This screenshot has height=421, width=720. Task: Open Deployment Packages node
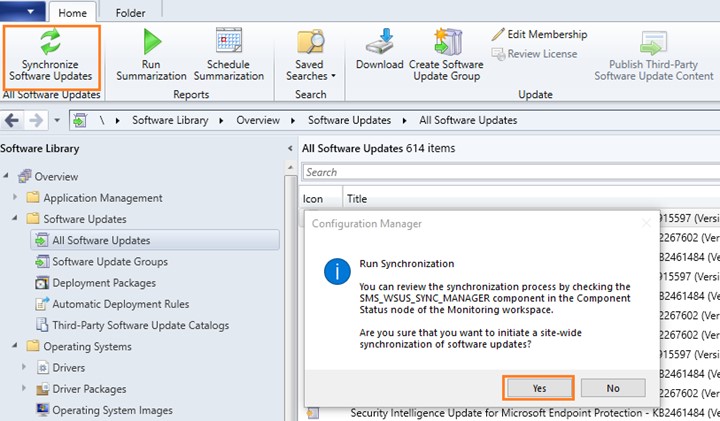104,283
